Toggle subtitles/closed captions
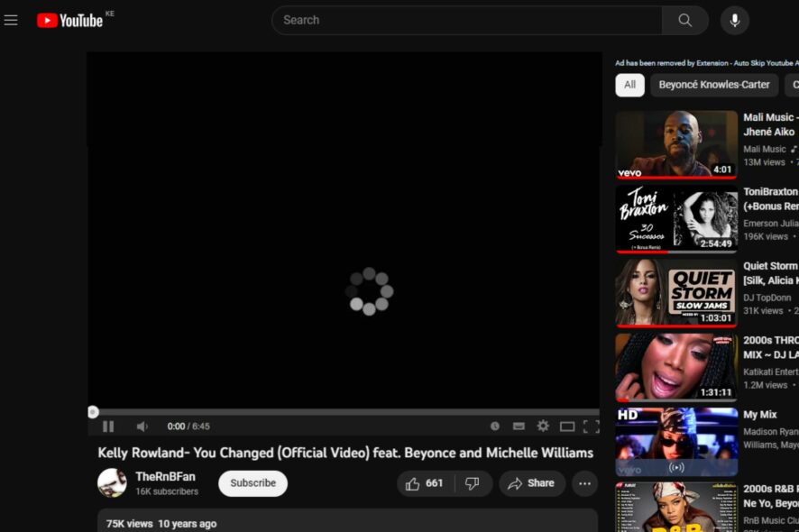The image size is (799, 532). coord(519,427)
